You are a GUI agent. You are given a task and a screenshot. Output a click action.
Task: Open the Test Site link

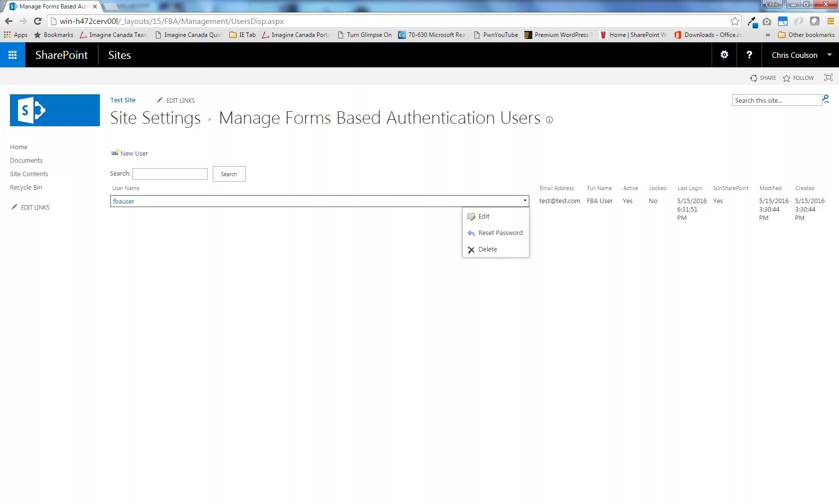click(123, 100)
